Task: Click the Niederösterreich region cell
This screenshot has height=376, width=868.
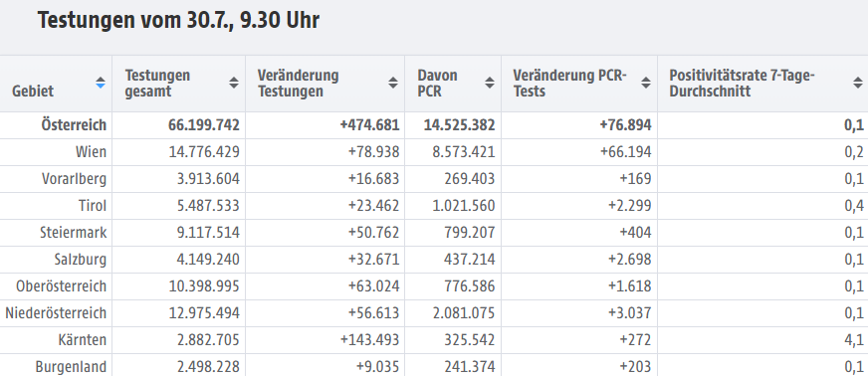Action: [x=56, y=313]
